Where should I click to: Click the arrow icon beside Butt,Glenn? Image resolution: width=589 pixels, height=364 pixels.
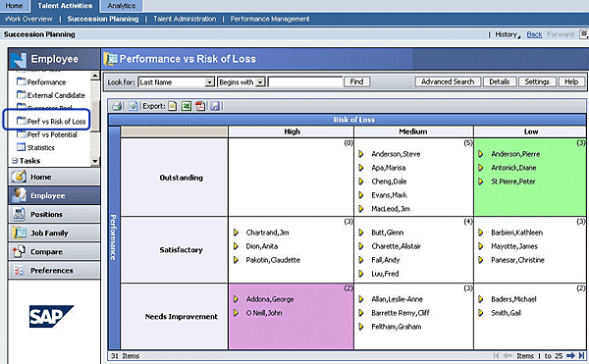(361, 233)
